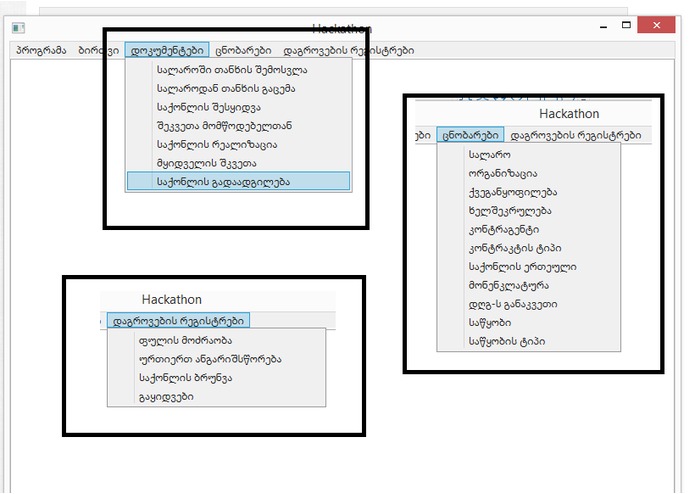The width and height of the screenshot is (695, 494).
Task: Minimize the Hackathon window
Action: 603,26
